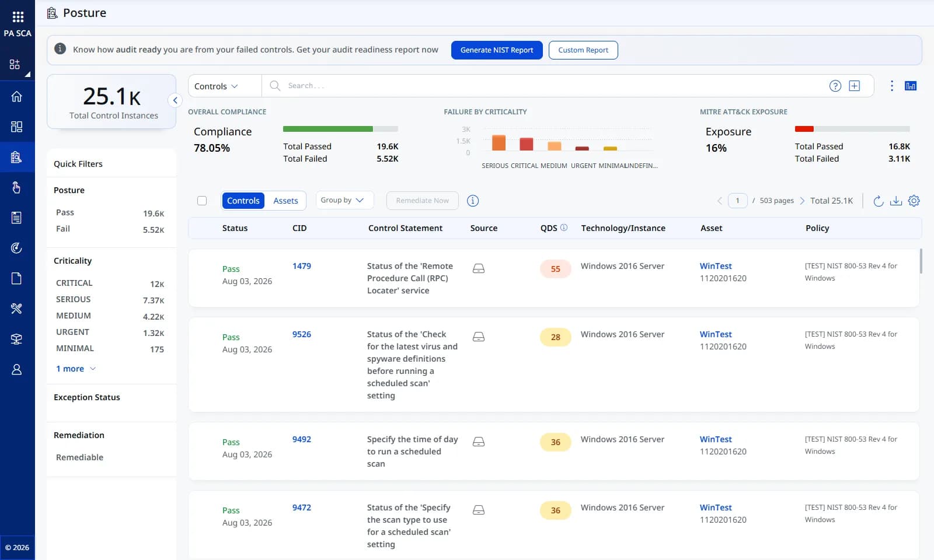Open the Posture icon in sidebar
The height and width of the screenshot is (560, 934).
point(17,157)
